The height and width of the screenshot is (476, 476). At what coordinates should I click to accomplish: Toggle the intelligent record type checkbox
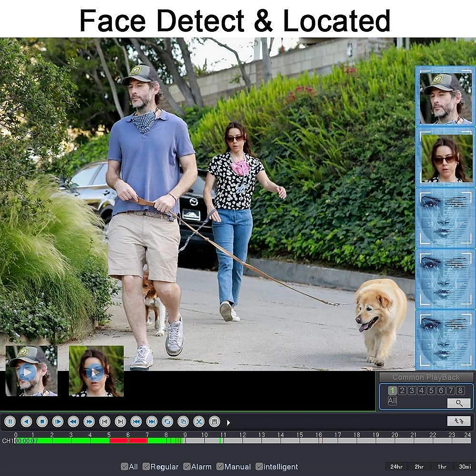point(259,466)
